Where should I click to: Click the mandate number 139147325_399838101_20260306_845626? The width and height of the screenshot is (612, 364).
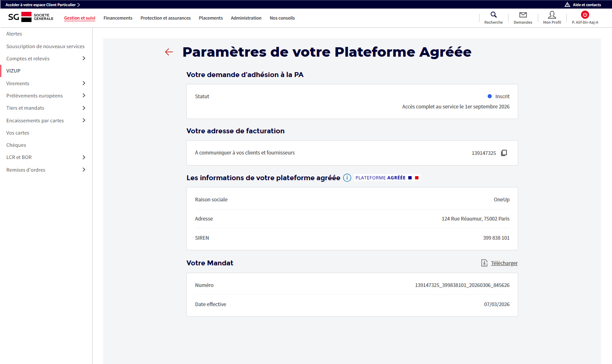[x=462, y=285]
